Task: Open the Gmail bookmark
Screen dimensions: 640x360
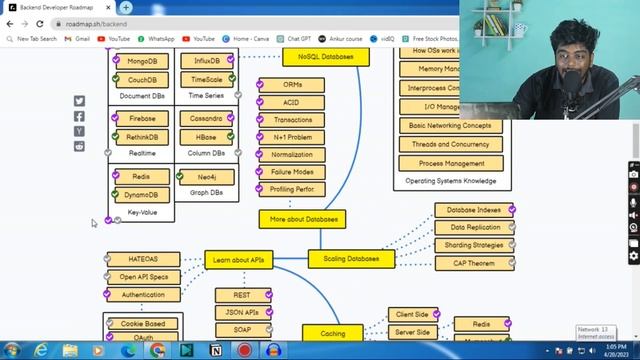Action: point(77,39)
